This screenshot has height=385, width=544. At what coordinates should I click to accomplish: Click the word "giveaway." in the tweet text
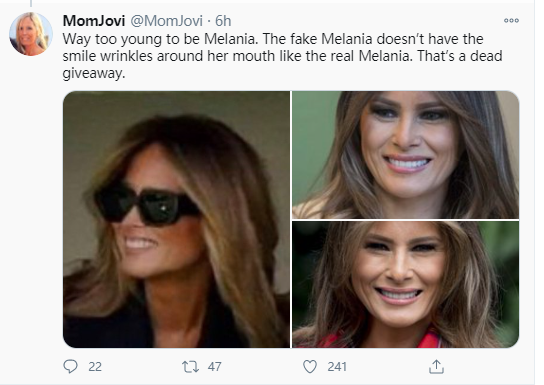(94, 73)
